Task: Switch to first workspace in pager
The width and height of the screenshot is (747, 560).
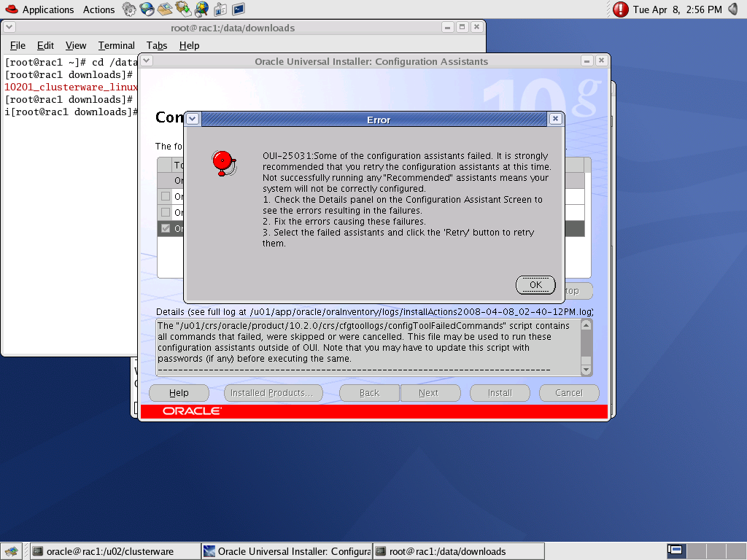Action: tap(676, 551)
